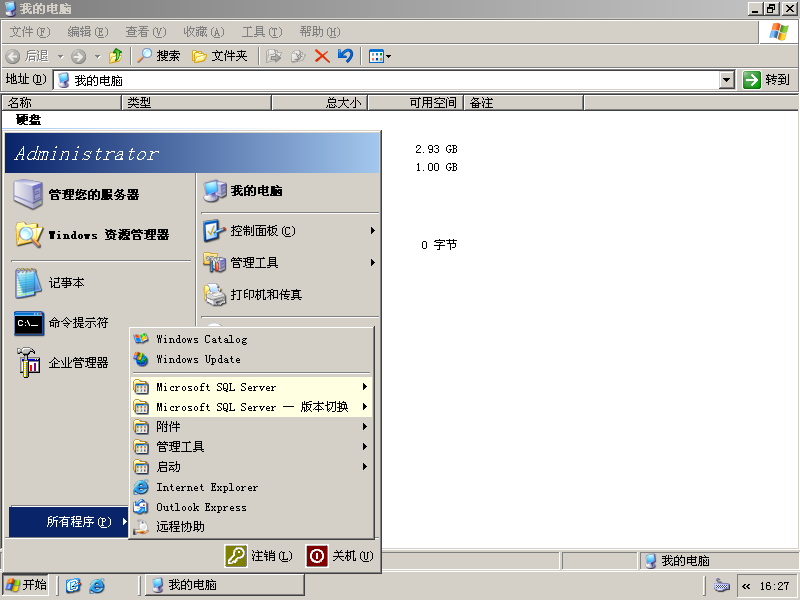Viewport: 800px width, 600px height.
Task: Click the 关机 shut down button
Action: point(340,556)
